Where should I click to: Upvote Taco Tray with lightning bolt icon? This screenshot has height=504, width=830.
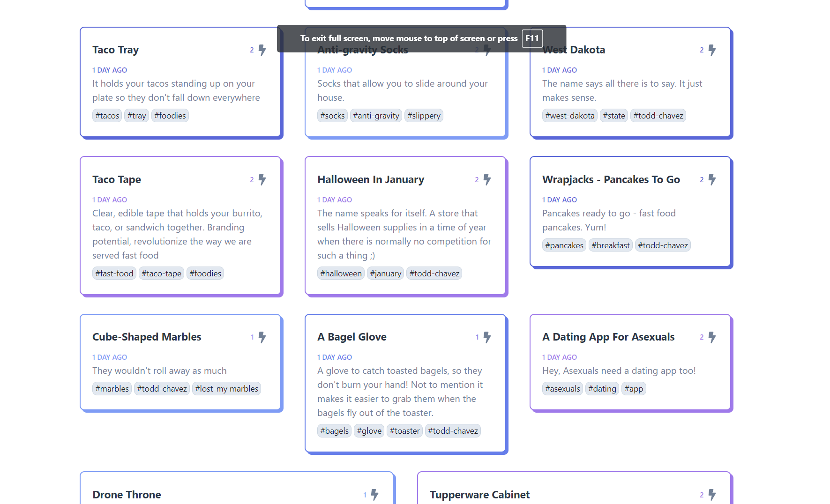262,50
